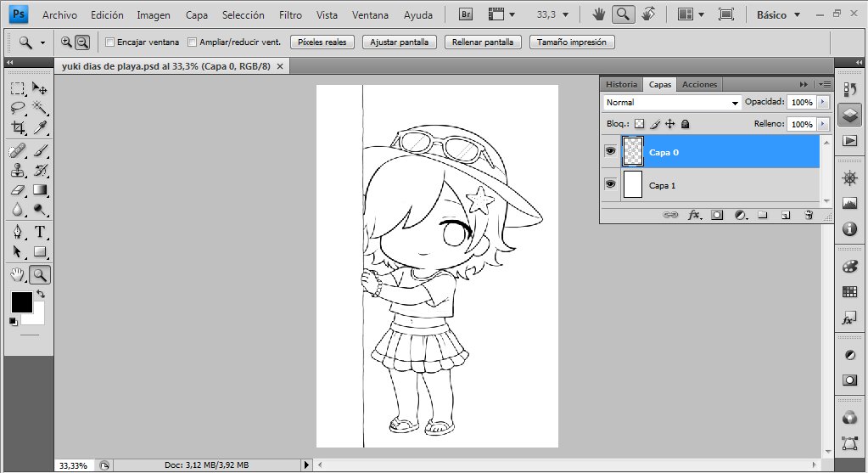The image size is (868, 473).
Task: Open the Capa menu
Action: pyautogui.click(x=197, y=15)
